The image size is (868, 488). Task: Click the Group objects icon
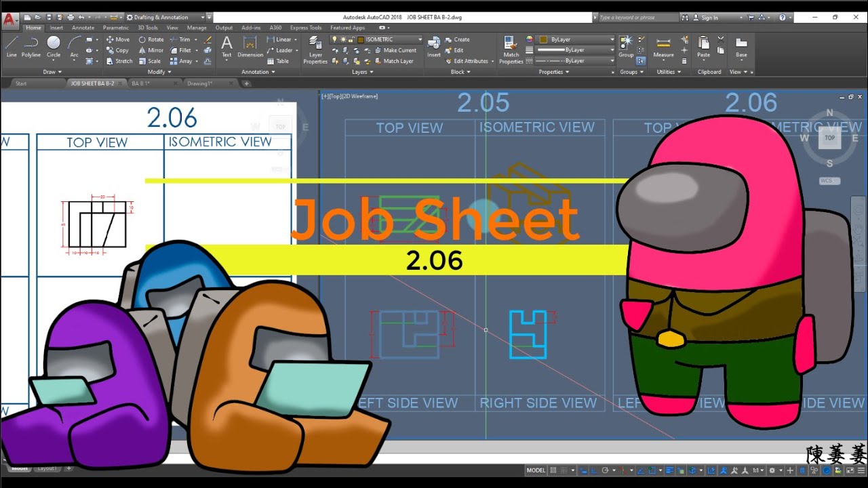tap(626, 46)
